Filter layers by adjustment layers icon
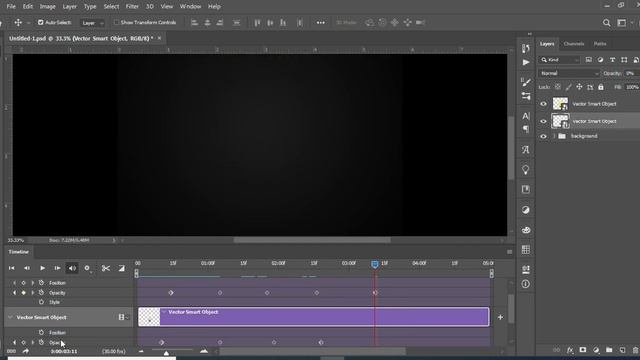Image resolution: width=640 pixels, height=360 pixels. point(600,60)
